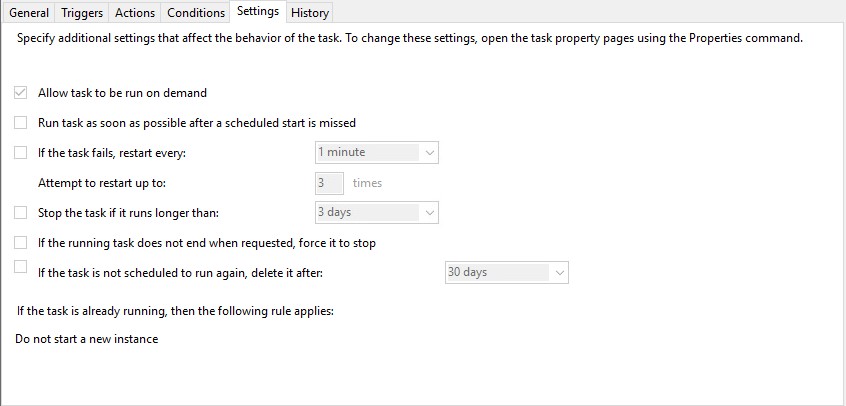This screenshot has width=846, height=406.
Task: Check If the task fails, restart every
Action: click(x=21, y=153)
